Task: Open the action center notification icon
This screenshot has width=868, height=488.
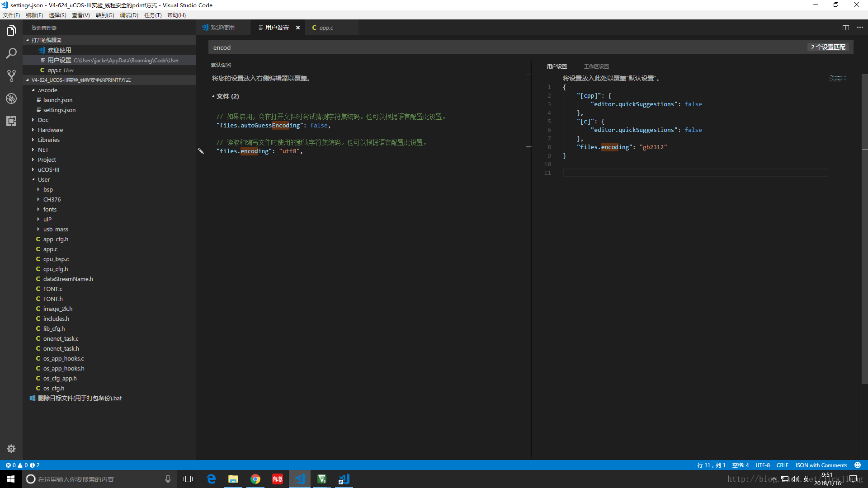Action: 853,479
